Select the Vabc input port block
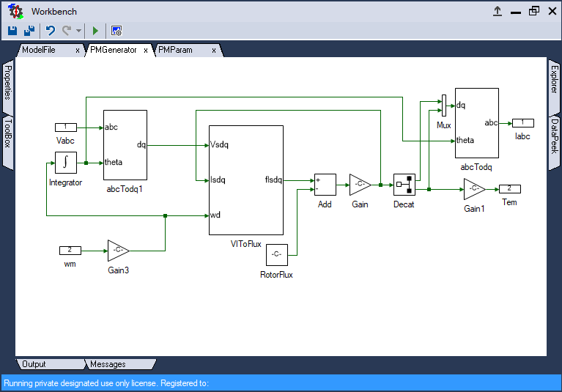 pyautogui.click(x=66, y=127)
